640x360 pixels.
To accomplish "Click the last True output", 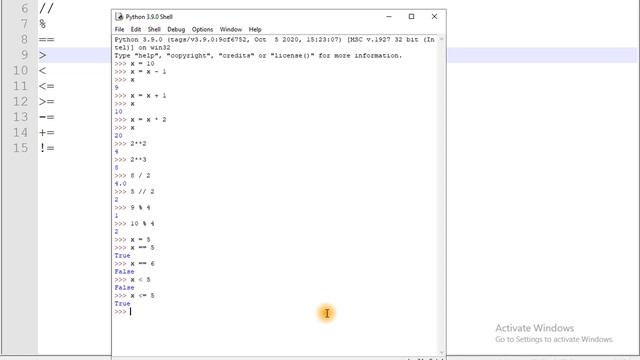I will coord(122,304).
